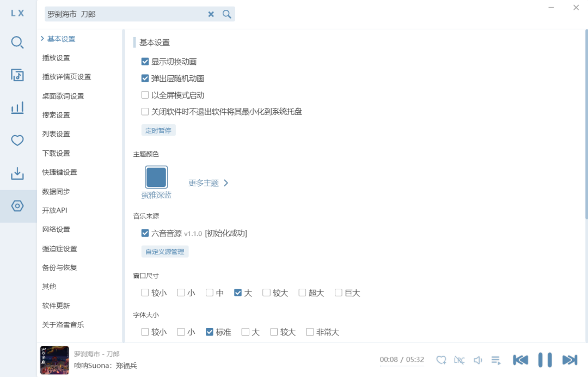588x377 pixels.
Task: Pause the current song
Action: pyautogui.click(x=545, y=360)
